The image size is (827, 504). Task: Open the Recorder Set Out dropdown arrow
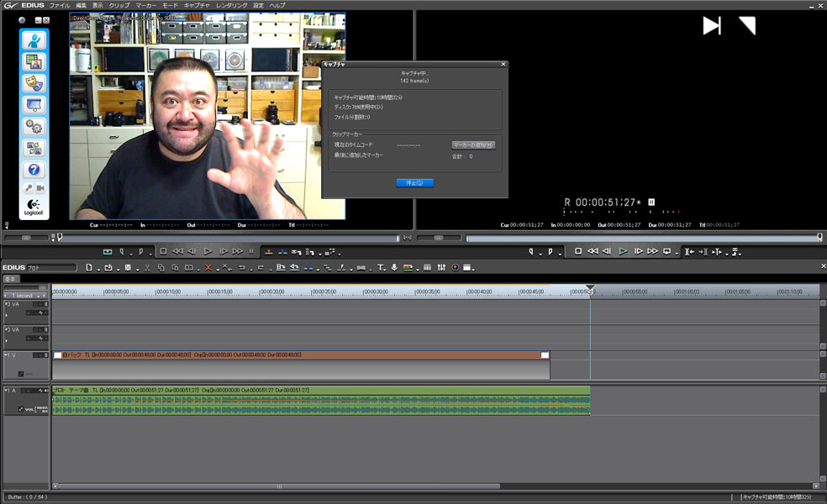[560, 254]
